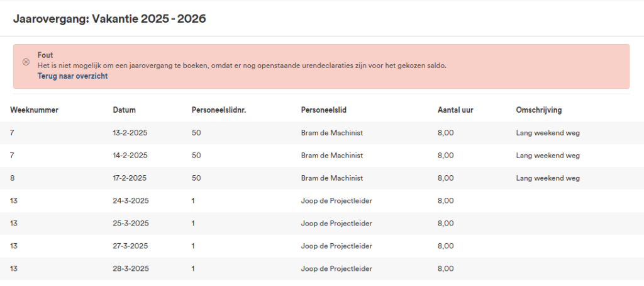The width and height of the screenshot is (644, 286).
Task: Select the row dated 17-2-2025
Action: [322, 178]
